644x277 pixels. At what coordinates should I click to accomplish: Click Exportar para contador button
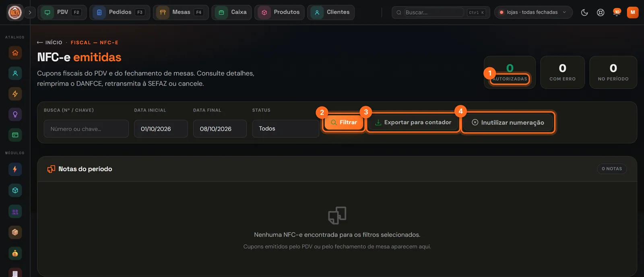pos(413,122)
